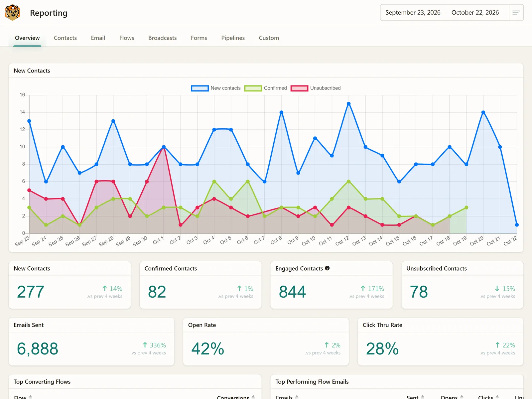The image size is (532, 399).
Task: Toggle the Unsubscribed series in the chart legend
Action: [316, 88]
